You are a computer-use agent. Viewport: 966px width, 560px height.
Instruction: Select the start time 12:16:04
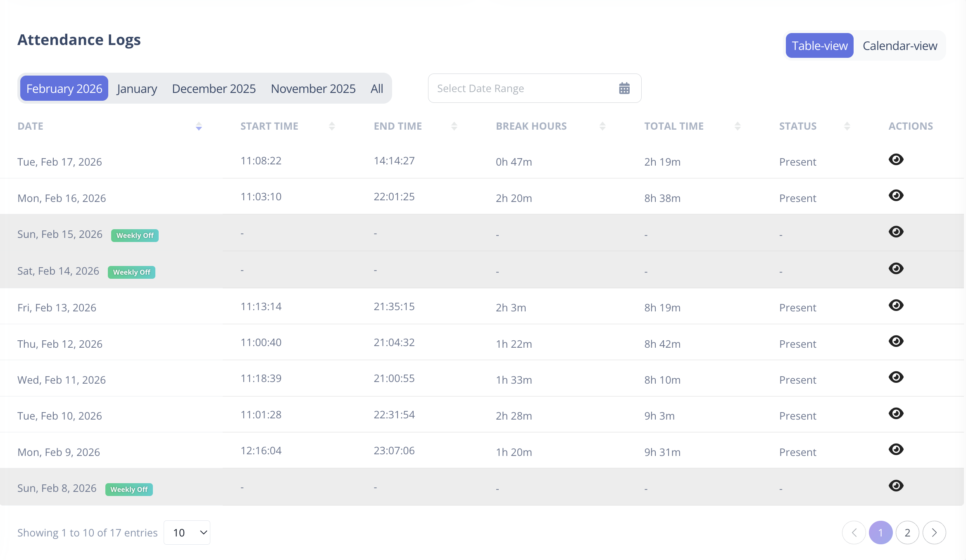[261, 451]
